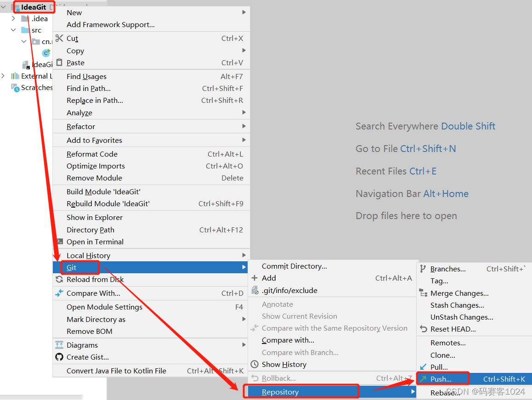Click the Open in Terminal icon

click(60, 242)
